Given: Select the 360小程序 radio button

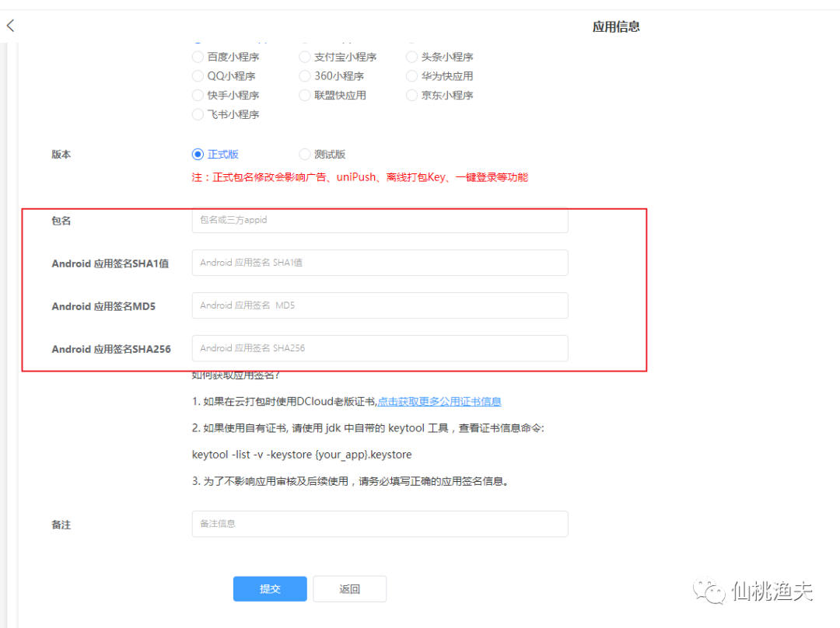Looking at the screenshot, I should tap(305, 75).
